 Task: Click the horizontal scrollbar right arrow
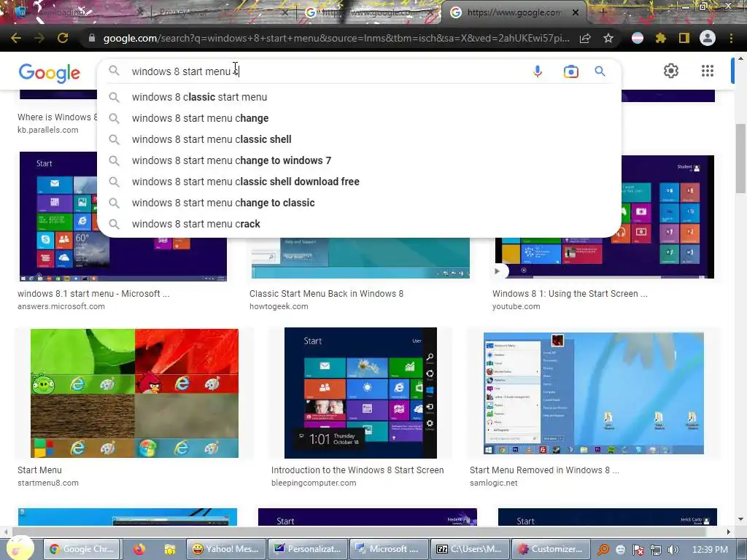pyautogui.click(x=729, y=532)
